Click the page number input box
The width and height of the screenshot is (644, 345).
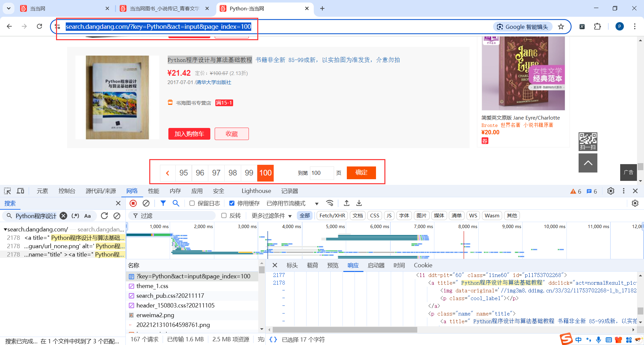(x=322, y=173)
